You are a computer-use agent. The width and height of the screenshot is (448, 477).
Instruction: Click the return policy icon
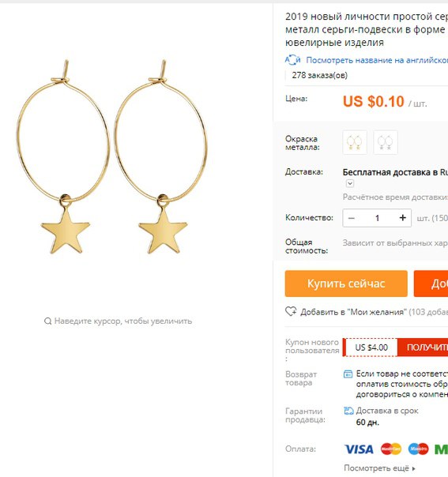pyautogui.click(x=348, y=374)
